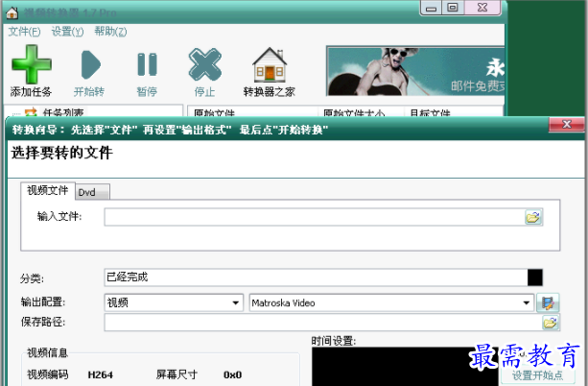The width and height of the screenshot is (588, 386).
Task: Maximize the main converter window
Action: (453, 8)
